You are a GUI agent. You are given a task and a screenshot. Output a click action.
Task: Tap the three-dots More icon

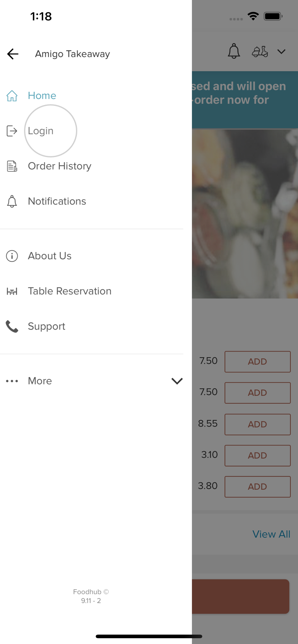(12, 381)
